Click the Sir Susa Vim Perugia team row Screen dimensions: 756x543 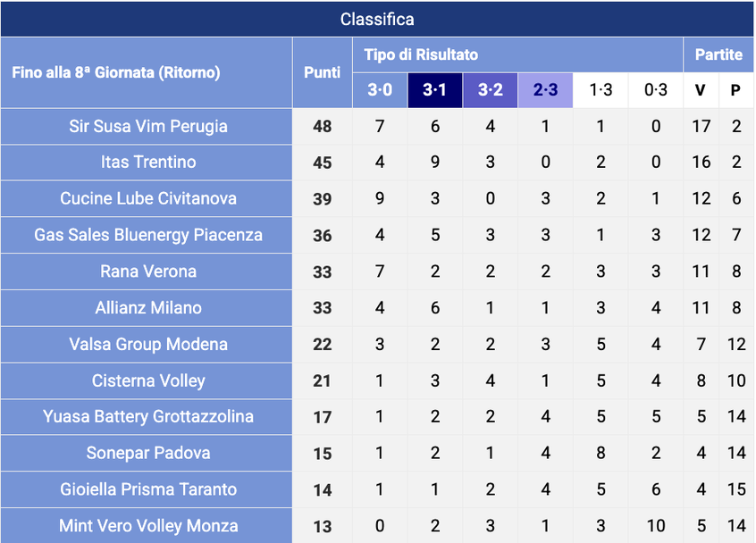click(x=378, y=126)
